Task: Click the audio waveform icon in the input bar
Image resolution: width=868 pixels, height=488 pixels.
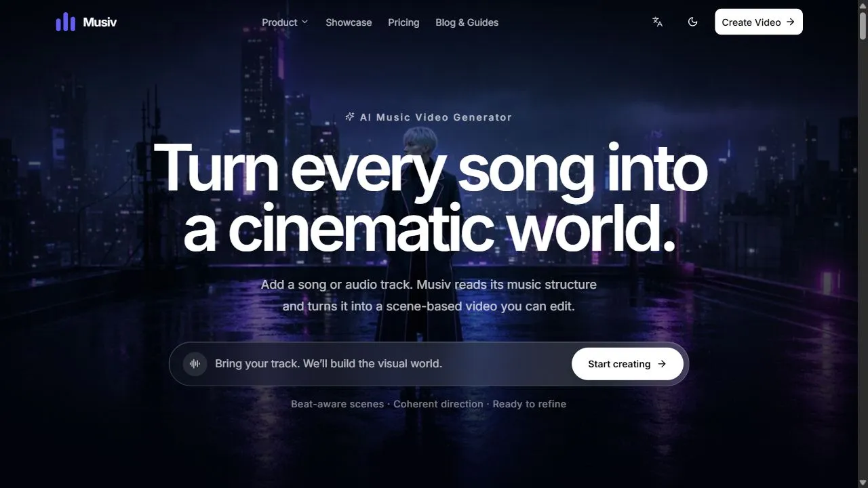Action: 195,364
